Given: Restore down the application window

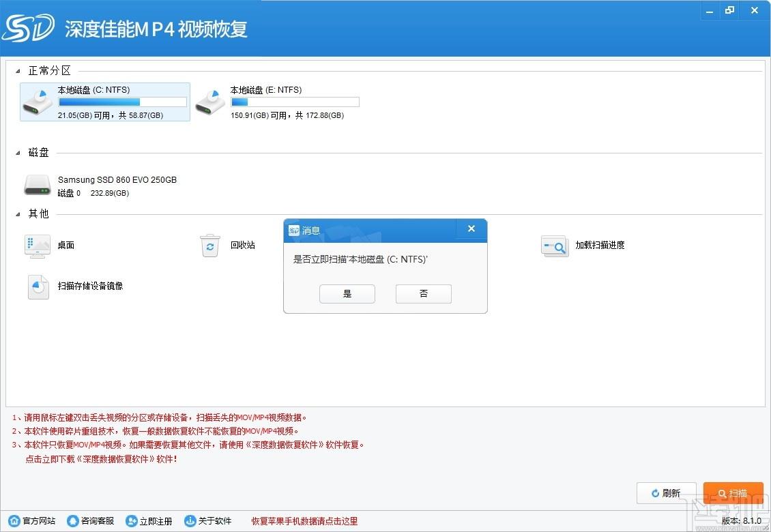Looking at the screenshot, I should pyautogui.click(x=729, y=10).
